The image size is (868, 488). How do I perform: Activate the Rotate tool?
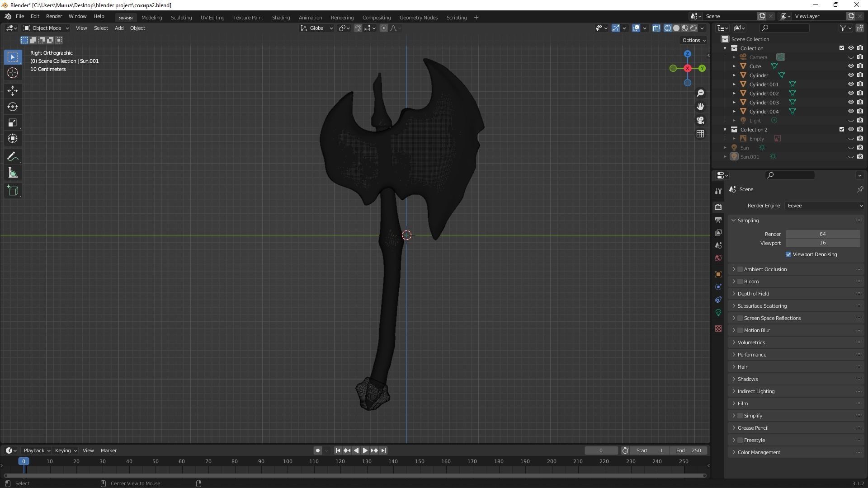tap(12, 107)
